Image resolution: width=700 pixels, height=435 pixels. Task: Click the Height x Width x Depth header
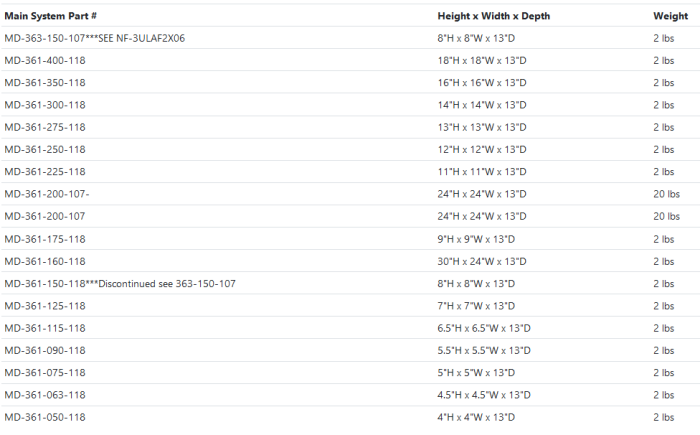[493, 16]
